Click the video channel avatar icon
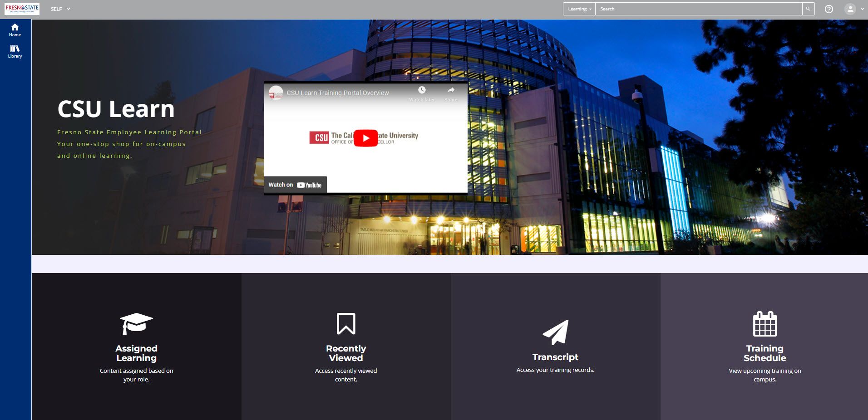 [x=276, y=93]
